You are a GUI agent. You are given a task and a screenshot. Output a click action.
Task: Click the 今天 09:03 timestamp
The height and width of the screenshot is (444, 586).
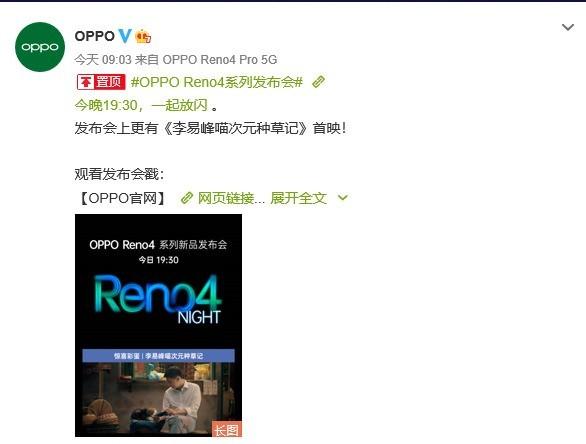coord(103,59)
